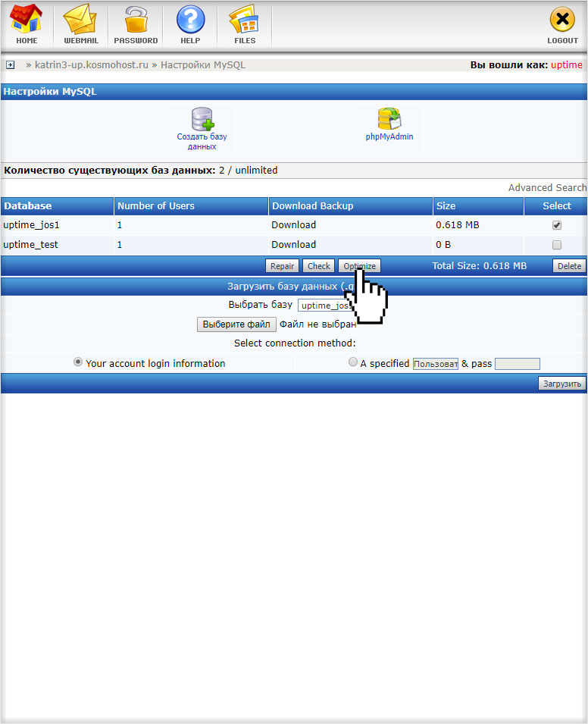This screenshot has width=588, height=724.
Task: Select Your account login information radio
Action: pos(78,362)
